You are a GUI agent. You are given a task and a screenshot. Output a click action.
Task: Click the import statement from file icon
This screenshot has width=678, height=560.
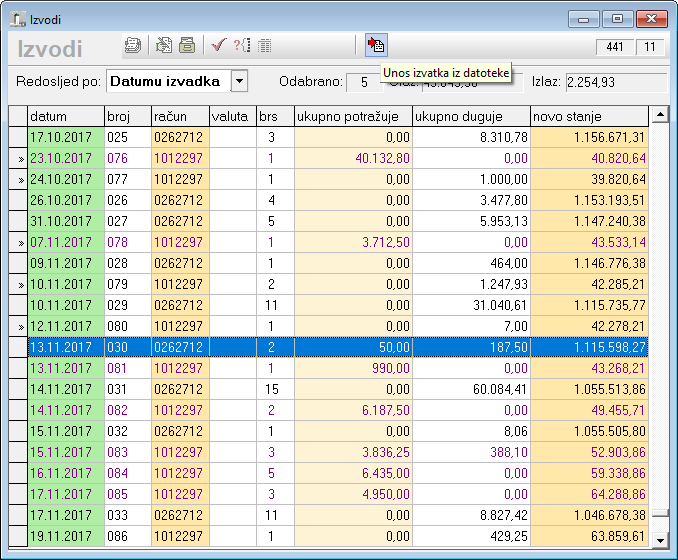[x=376, y=45]
